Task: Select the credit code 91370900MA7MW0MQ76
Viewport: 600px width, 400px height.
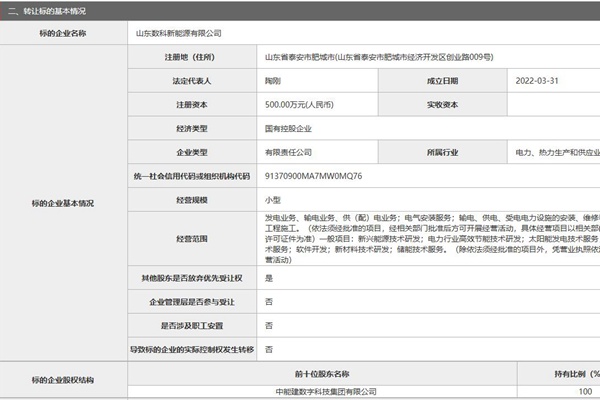Action: [x=313, y=177]
